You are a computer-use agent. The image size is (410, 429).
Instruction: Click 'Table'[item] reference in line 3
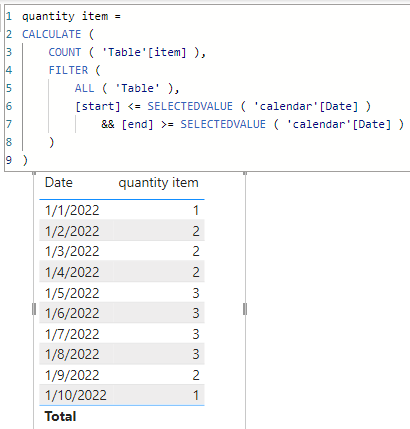coord(144,52)
